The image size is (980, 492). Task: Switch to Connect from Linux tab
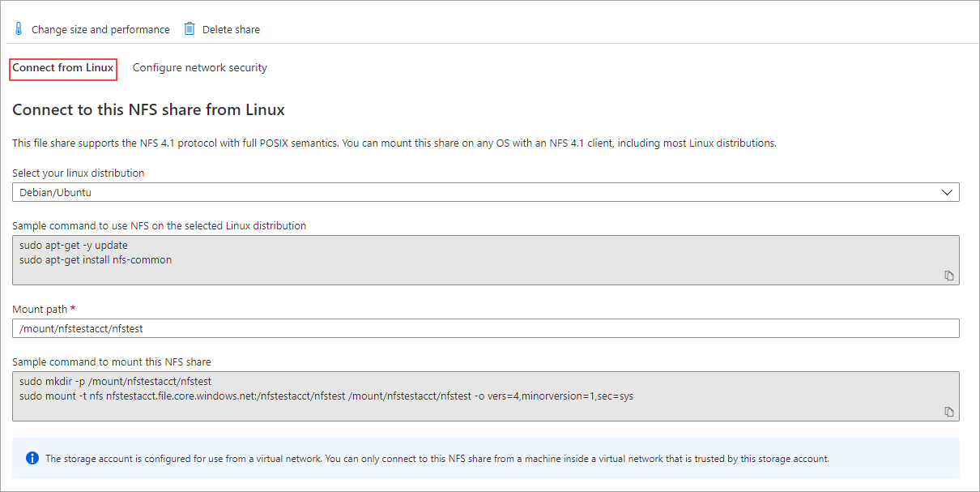click(x=63, y=68)
